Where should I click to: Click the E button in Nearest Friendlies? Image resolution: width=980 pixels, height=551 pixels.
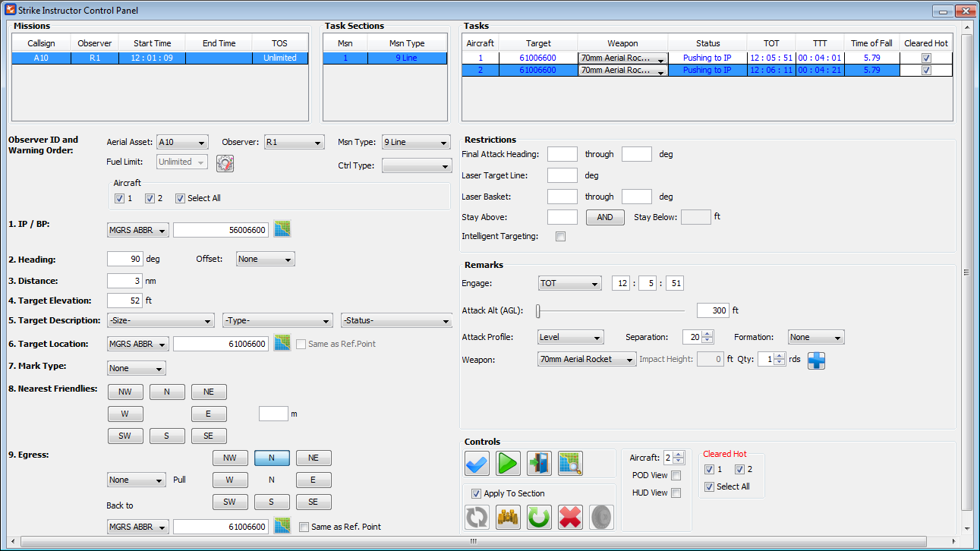pos(209,414)
